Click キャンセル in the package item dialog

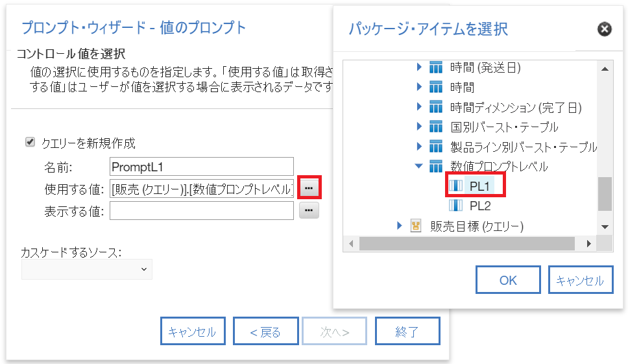tap(581, 280)
